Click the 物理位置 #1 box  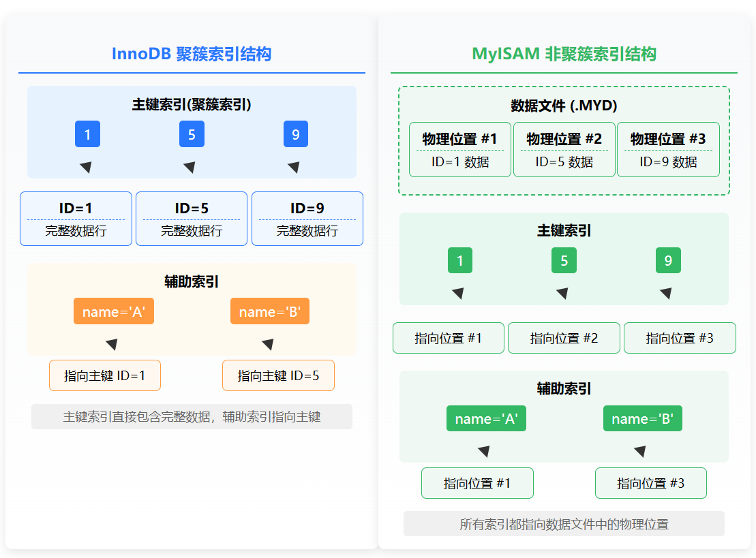(x=460, y=149)
